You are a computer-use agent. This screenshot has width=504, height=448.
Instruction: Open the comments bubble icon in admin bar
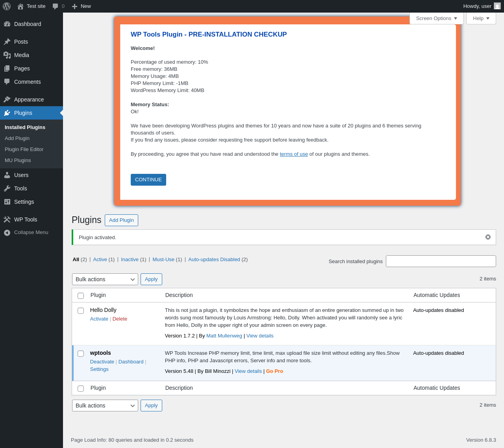[x=56, y=6]
